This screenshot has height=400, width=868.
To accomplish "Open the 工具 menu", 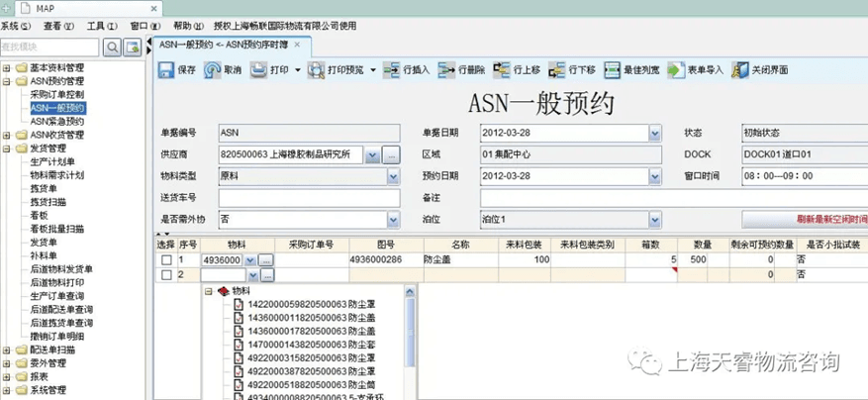I will 95,26.
